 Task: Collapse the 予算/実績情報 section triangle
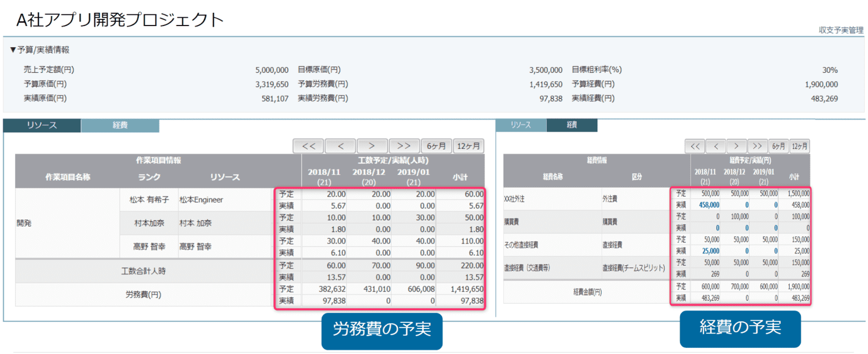[x=13, y=50]
